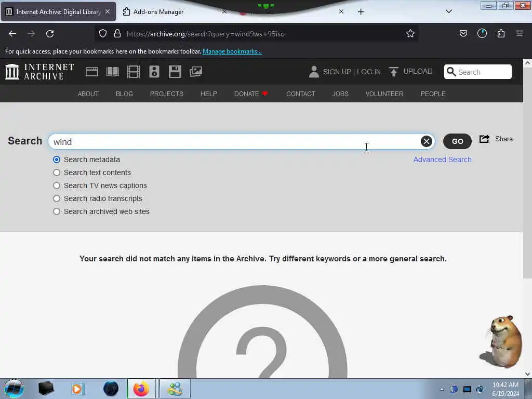This screenshot has height=399, width=532.
Task: Click the Windows Live Messenger taskbar icon
Action: point(175,389)
